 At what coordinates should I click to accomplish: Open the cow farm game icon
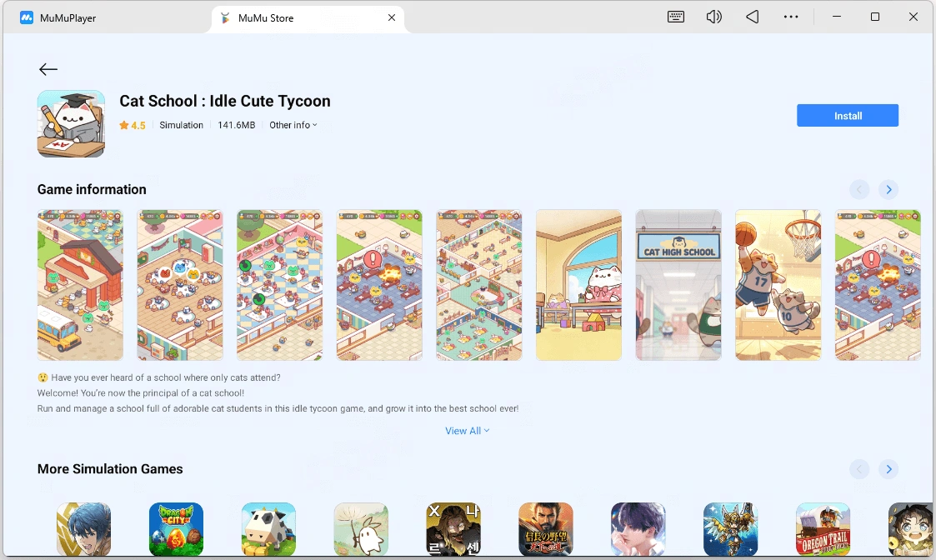point(268,529)
